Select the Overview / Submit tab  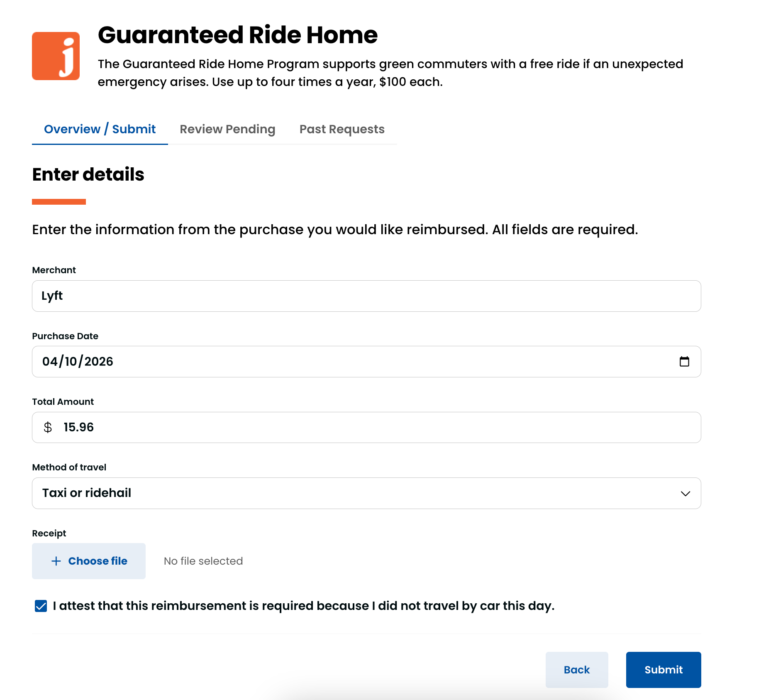click(x=100, y=129)
